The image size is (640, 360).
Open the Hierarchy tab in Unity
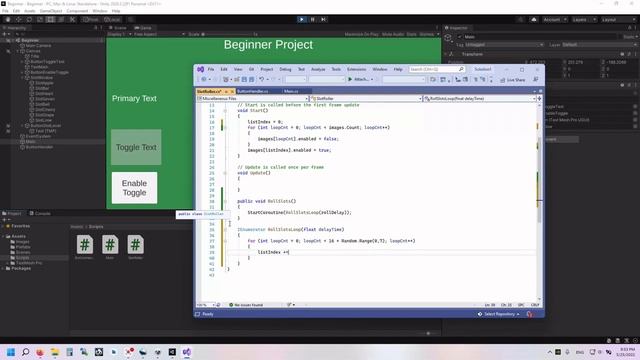tap(15, 28)
